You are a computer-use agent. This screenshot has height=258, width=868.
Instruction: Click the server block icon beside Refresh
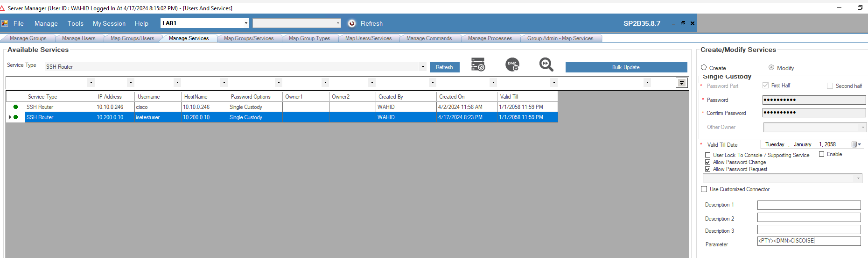click(478, 64)
